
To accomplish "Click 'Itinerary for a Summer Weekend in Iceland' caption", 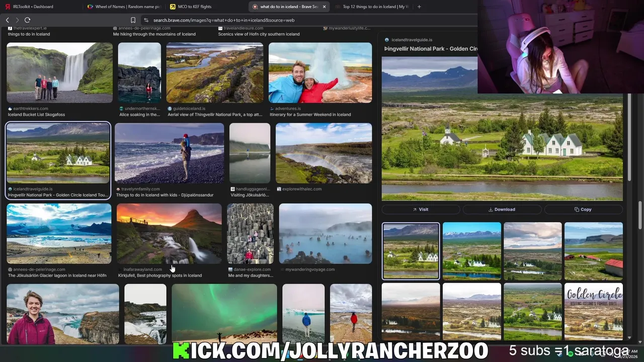I will pyautogui.click(x=310, y=115).
